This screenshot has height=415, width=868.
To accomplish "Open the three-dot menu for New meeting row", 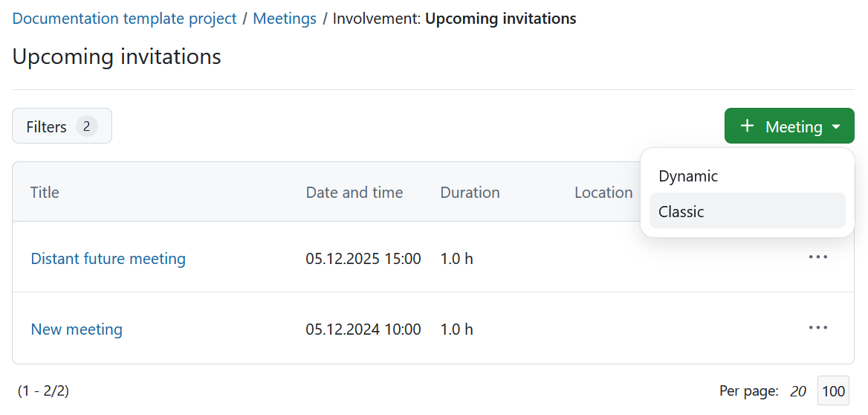I will 817,327.
